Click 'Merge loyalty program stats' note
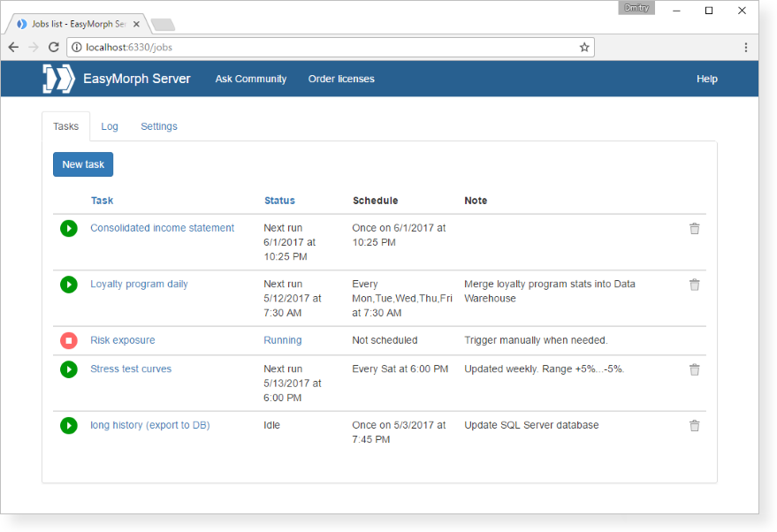This screenshot has height=532, width=777. click(550, 292)
